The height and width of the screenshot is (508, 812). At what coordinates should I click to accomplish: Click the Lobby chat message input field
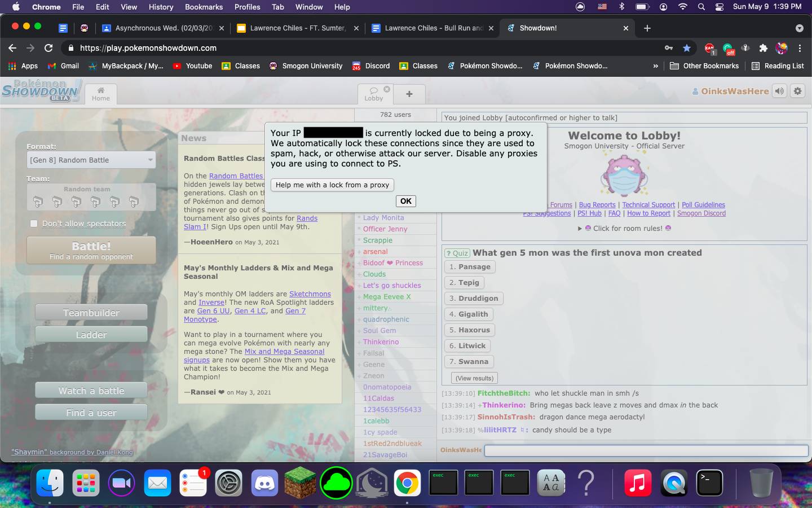tap(646, 450)
